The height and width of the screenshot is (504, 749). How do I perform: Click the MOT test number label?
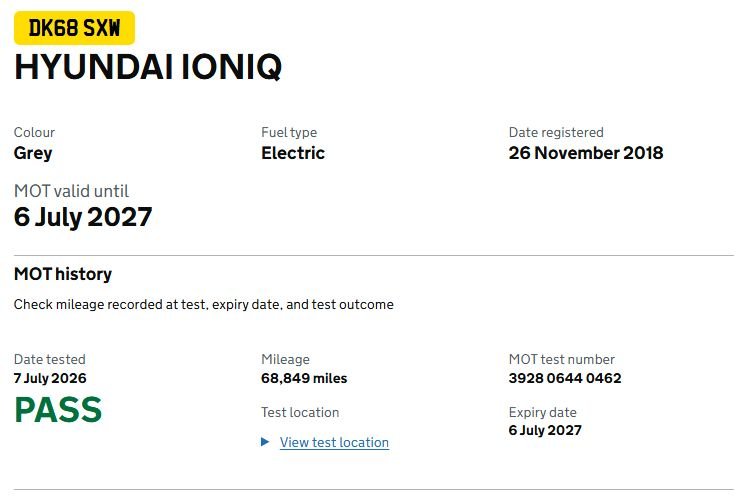click(562, 359)
